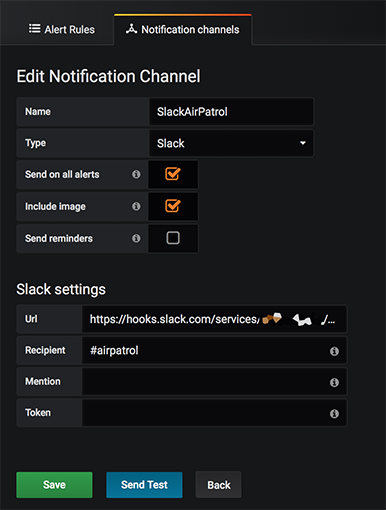Show info for Include image option
Image resolution: width=386 pixels, height=510 pixels.
tap(136, 206)
